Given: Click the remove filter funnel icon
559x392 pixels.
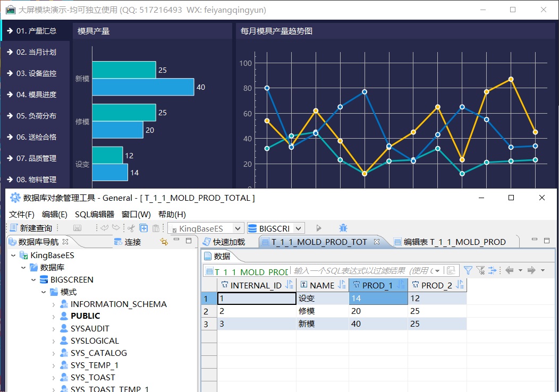Looking at the screenshot, I should click(480, 270).
